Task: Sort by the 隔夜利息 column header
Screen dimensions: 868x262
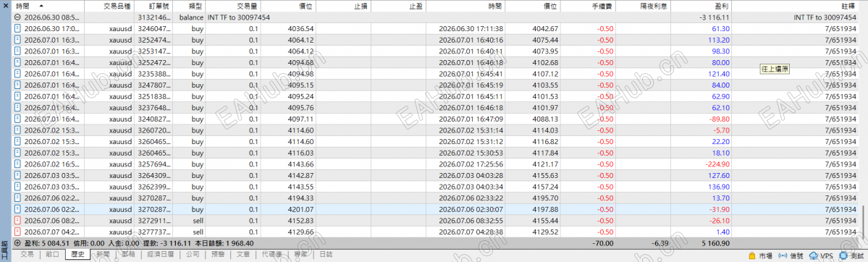Action: click(643, 6)
